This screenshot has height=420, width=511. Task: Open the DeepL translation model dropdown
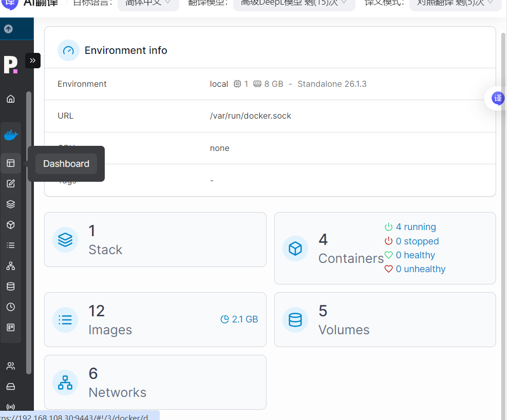point(294,4)
